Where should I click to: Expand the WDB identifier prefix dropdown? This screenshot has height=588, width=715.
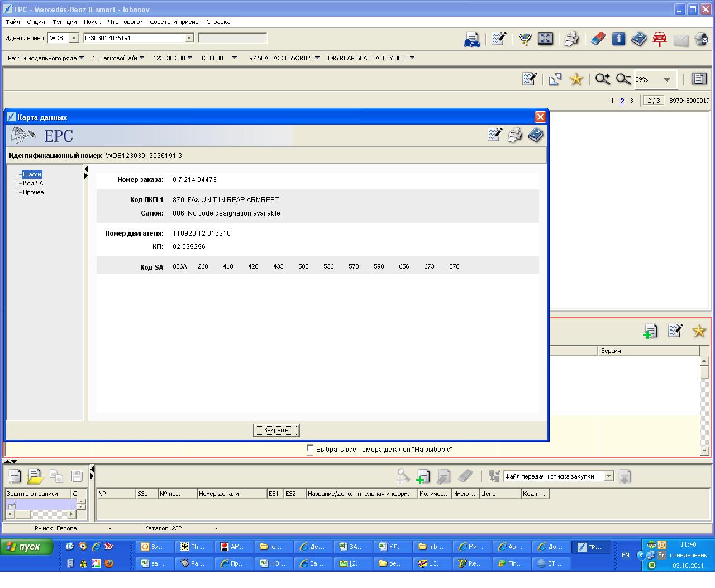pos(74,38)
